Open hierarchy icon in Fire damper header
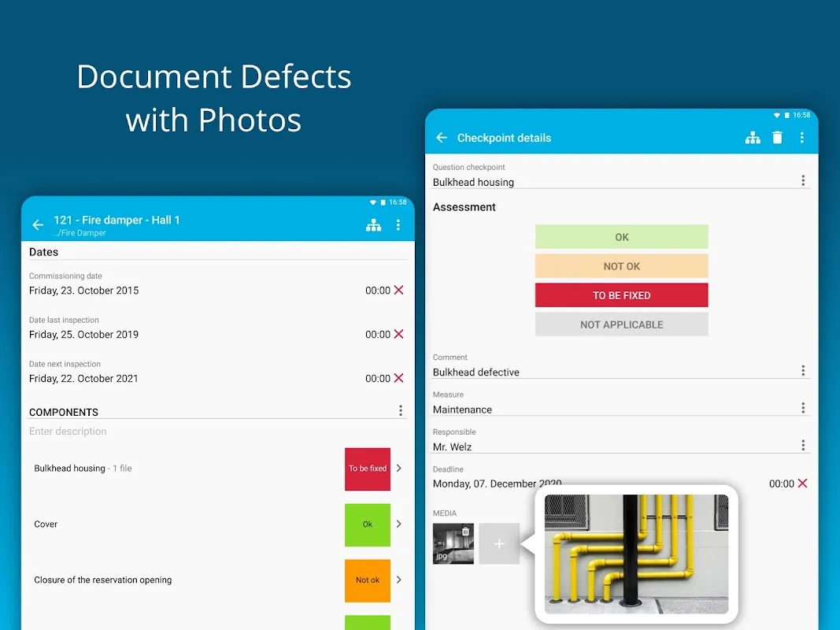This screenshot has height=630, width=840. tap(373, 225)
